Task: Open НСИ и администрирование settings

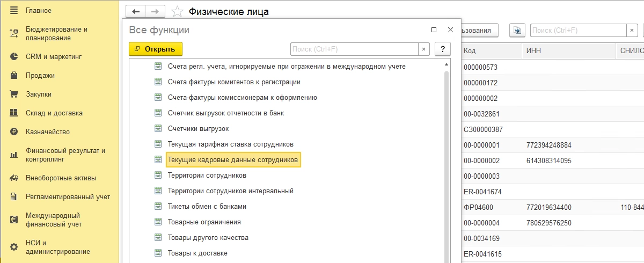Action: 57,247
